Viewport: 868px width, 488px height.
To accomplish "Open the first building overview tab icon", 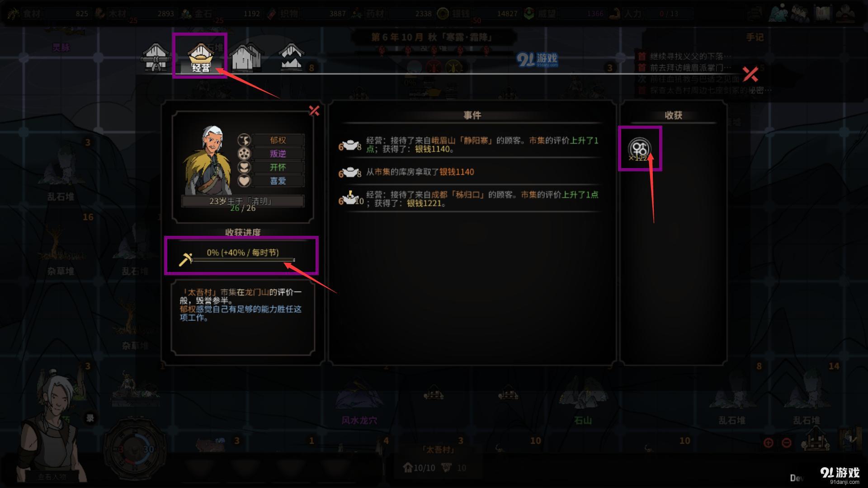I will click(x=156, y=57).
